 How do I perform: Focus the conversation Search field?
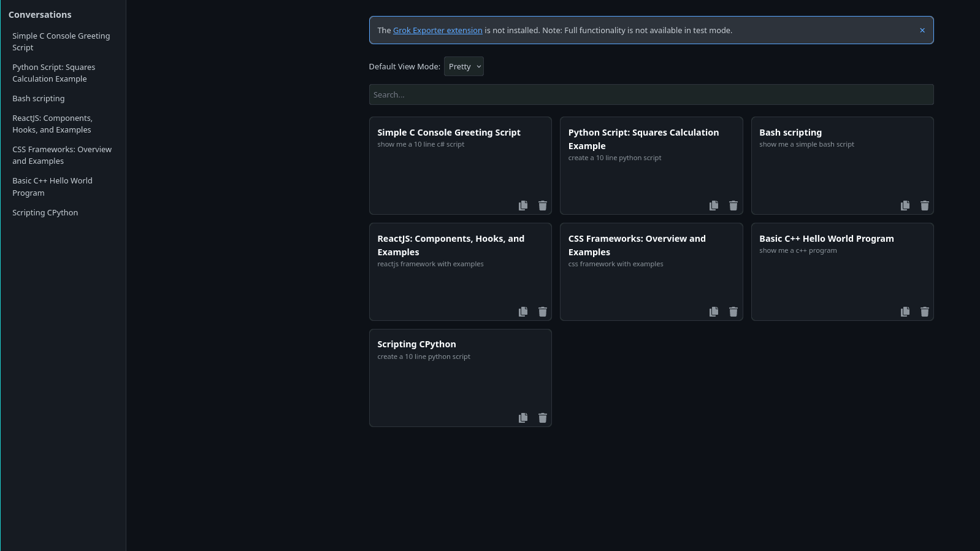(x=651, y=94)
